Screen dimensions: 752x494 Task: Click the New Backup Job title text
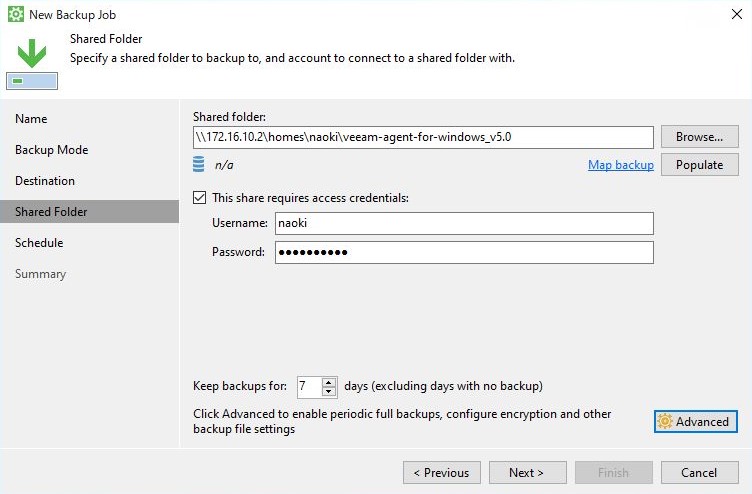72,15
